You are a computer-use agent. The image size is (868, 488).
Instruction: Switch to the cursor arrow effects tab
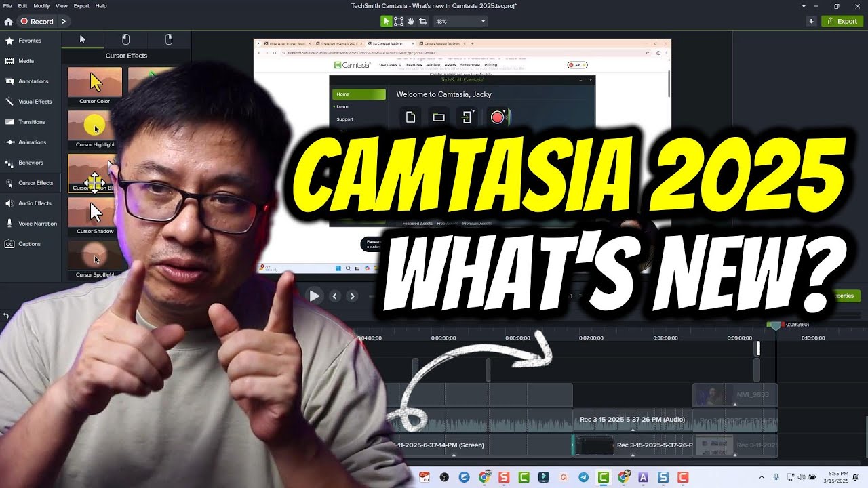coord(83,39)
